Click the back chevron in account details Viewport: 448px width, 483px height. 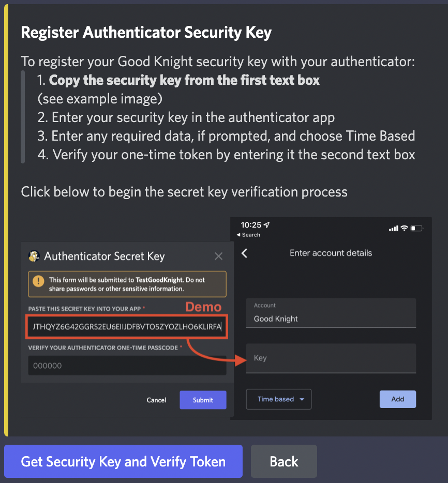click(x=244, y=253)
